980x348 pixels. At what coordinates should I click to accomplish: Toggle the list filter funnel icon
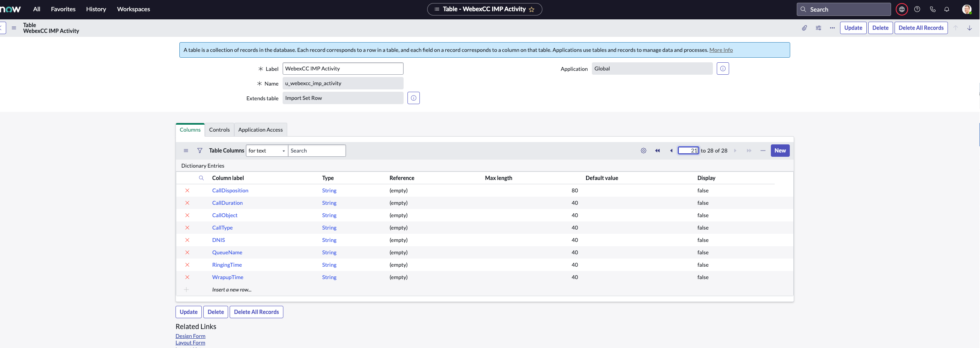click(x=200, y=151)
